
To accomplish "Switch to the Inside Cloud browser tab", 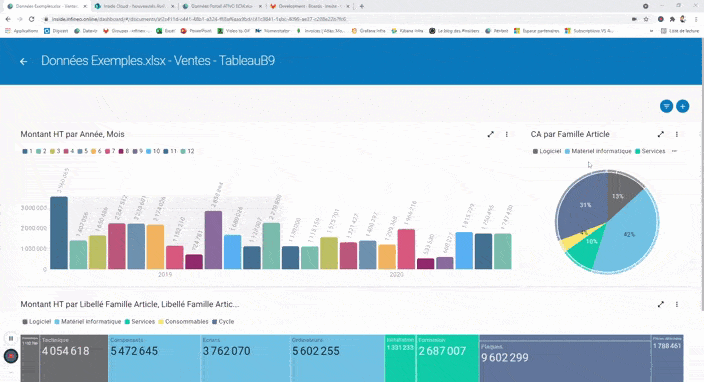I will point(135,6).
